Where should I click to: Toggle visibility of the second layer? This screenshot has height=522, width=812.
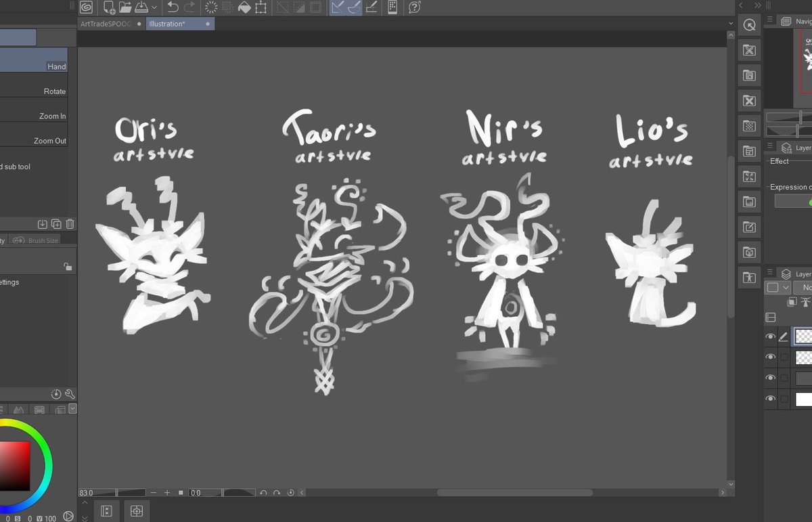771,357
